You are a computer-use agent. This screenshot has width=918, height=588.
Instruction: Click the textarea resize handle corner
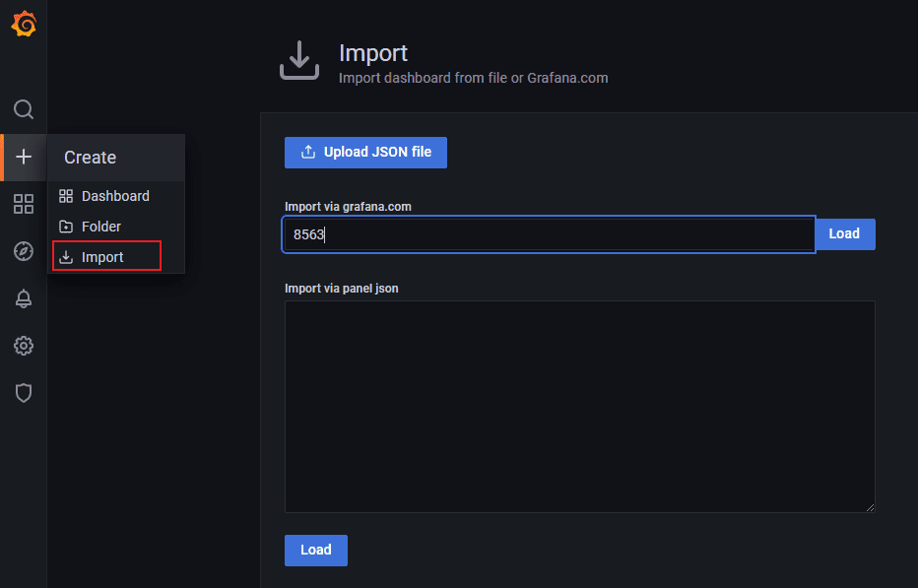pyautogui.click(x=870, y=507)
